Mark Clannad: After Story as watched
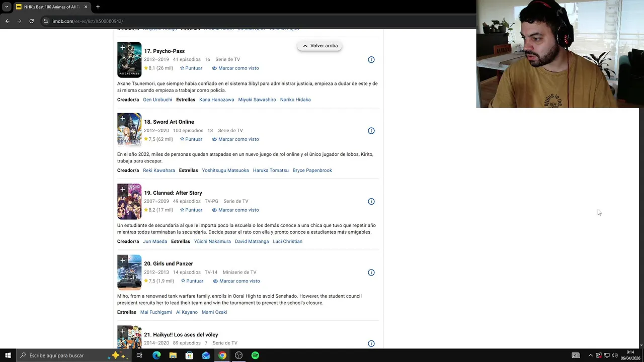Image resolution: width=644 pixels, height=362 pixels. tap(235, 210)
